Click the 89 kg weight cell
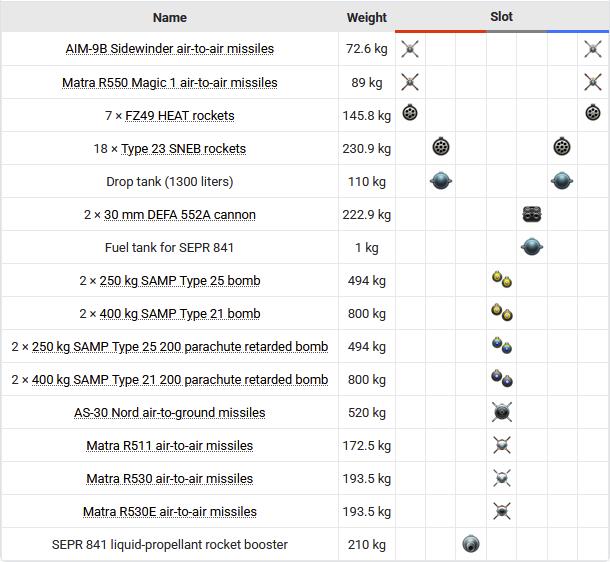 [x=367, y=82]
